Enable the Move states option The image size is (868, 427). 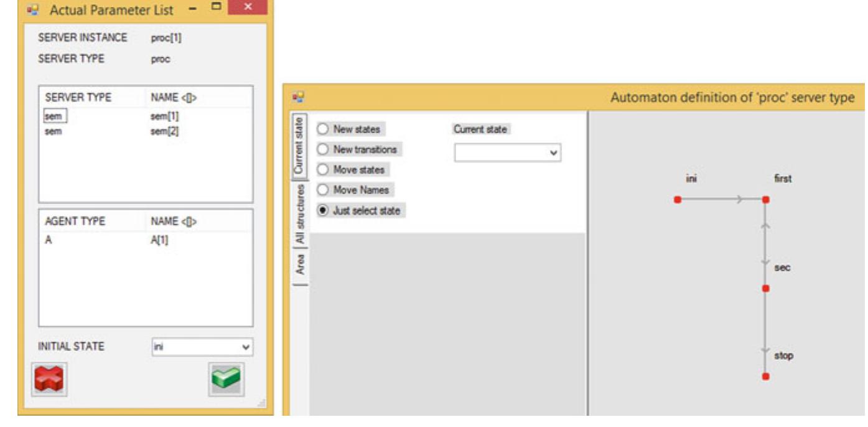click(x=323, y=169)
